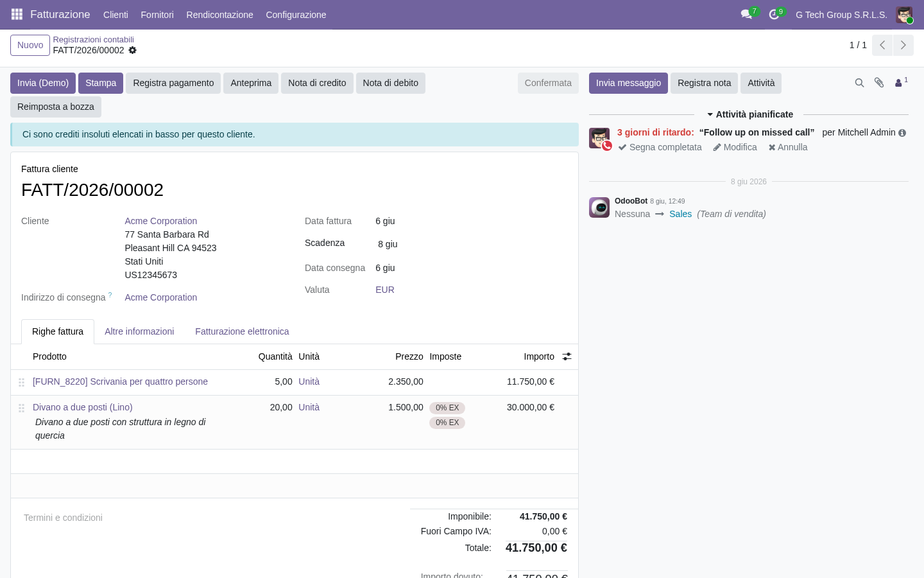Click the Stampa button
This screenshot has height=578, width=924.
coord(101,83)
